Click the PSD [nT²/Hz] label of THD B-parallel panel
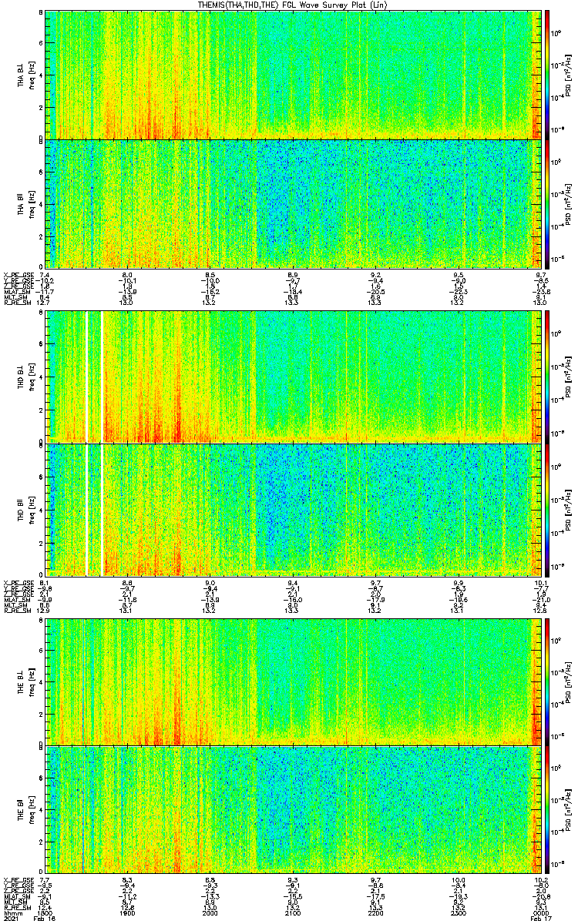This screenshot has width=578, height=924. (x=569, y=509)
